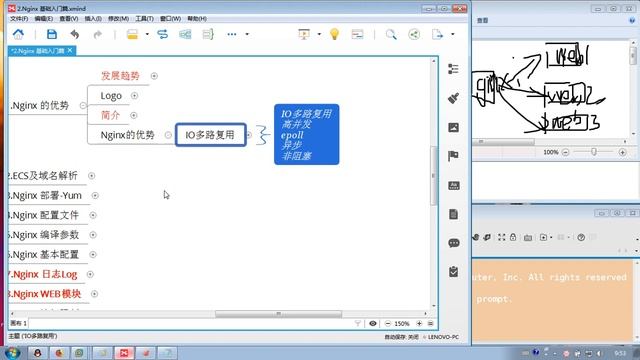The height and width of the screenshot is (360, 640).
Task: Click the zoom slider in drawing window
Action: coord(593,152)
